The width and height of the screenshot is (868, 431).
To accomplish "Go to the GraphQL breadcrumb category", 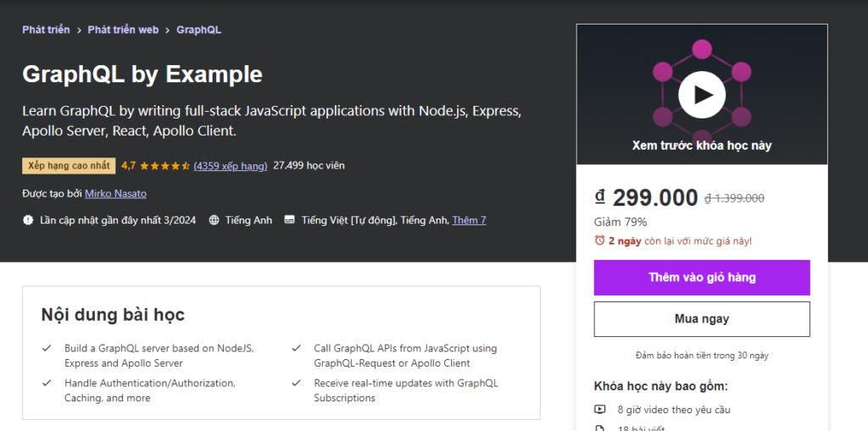I will coord(198,30).
